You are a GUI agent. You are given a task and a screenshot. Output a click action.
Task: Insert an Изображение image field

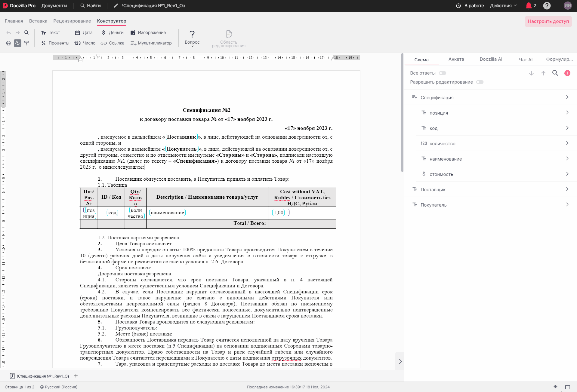point(148,32)
